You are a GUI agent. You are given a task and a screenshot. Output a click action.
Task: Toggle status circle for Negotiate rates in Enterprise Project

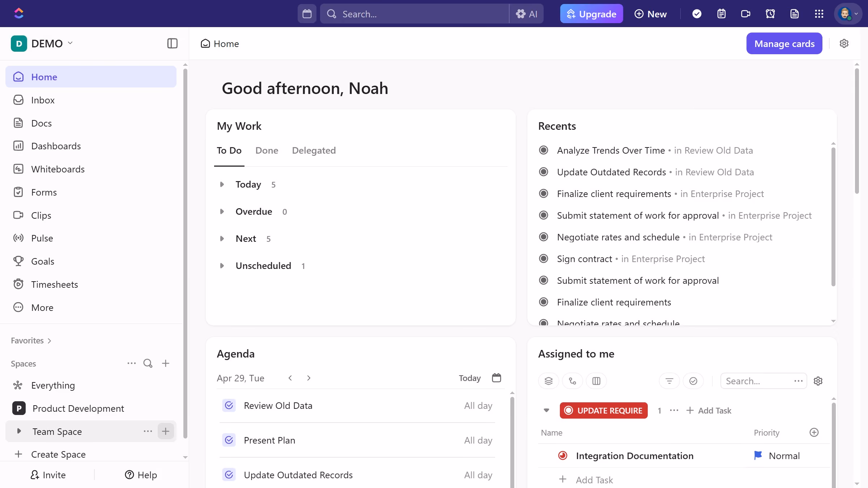[x=544, y=237]
